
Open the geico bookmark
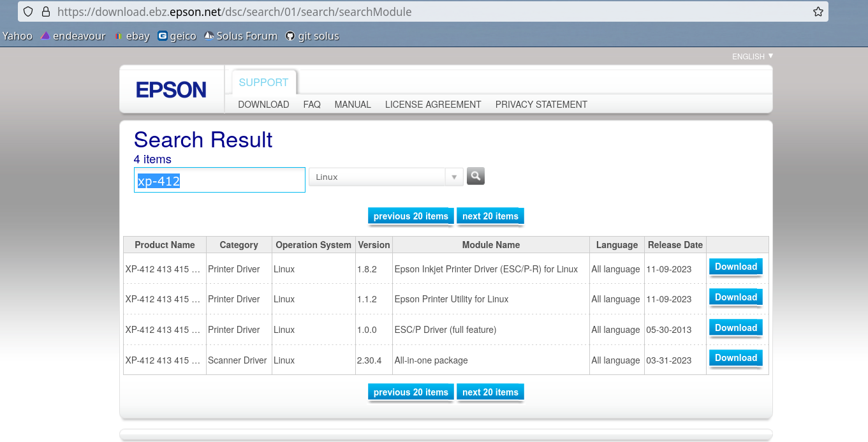pyautogui.click(x=177, y=36)
